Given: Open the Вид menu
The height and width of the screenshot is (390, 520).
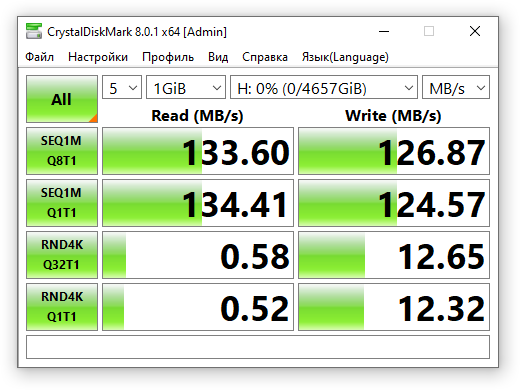Looking at the screenshot, I should pos(218,57).
